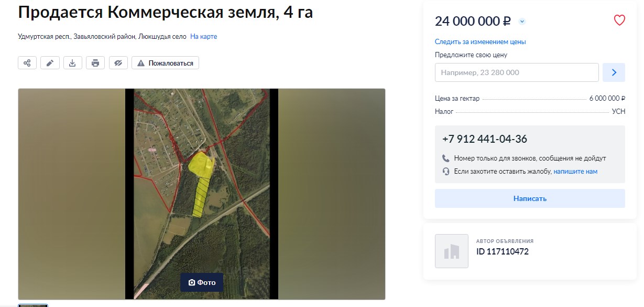Click the Написать button
This screenshot has height=307, width=644.
click(x=530, y=198)
